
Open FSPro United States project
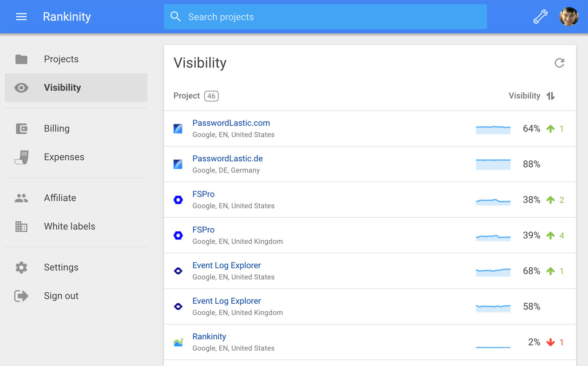(204, 194)
